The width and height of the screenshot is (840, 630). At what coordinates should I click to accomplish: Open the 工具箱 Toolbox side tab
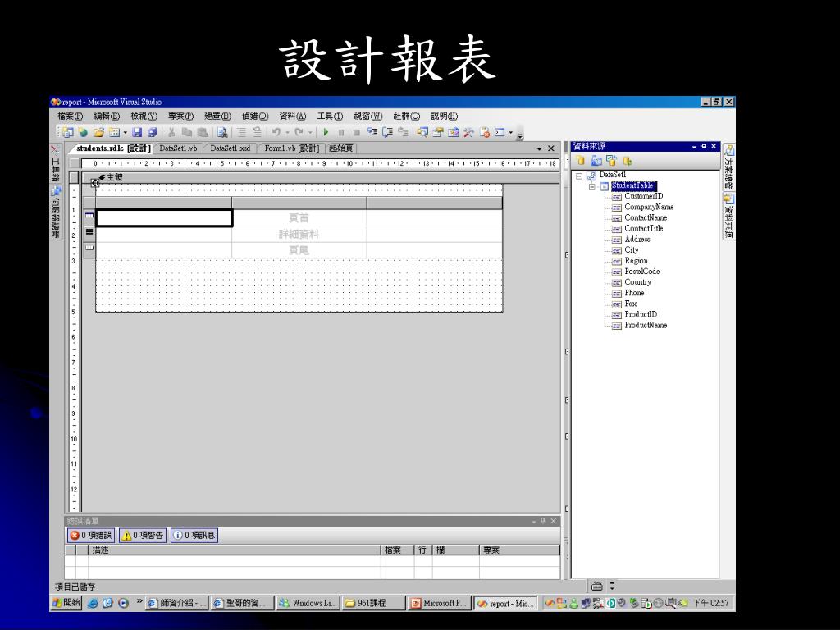tap(55, 164)
